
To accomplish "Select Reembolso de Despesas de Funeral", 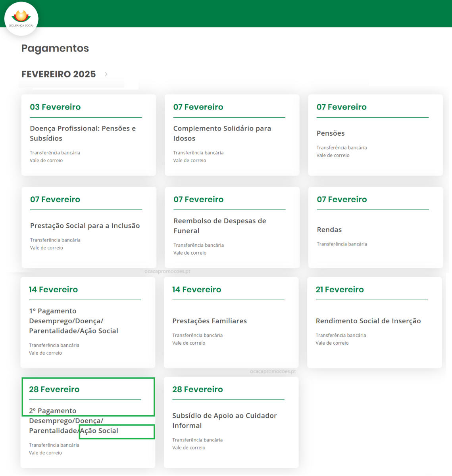I will pyautogui.click(x=219, y=226).
